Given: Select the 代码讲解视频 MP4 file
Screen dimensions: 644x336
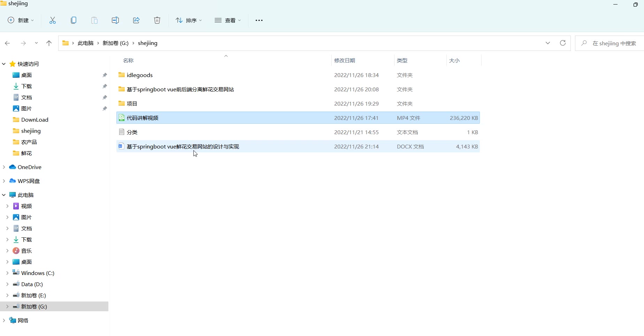Looking at the screenshot, I should tap(143, 118).
